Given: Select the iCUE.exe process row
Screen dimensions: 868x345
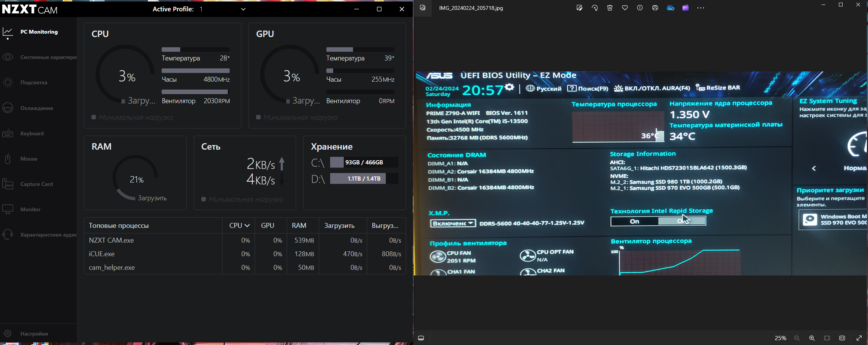Looking at the screenshot, I should pyautogui.click(x=245, y=254).
